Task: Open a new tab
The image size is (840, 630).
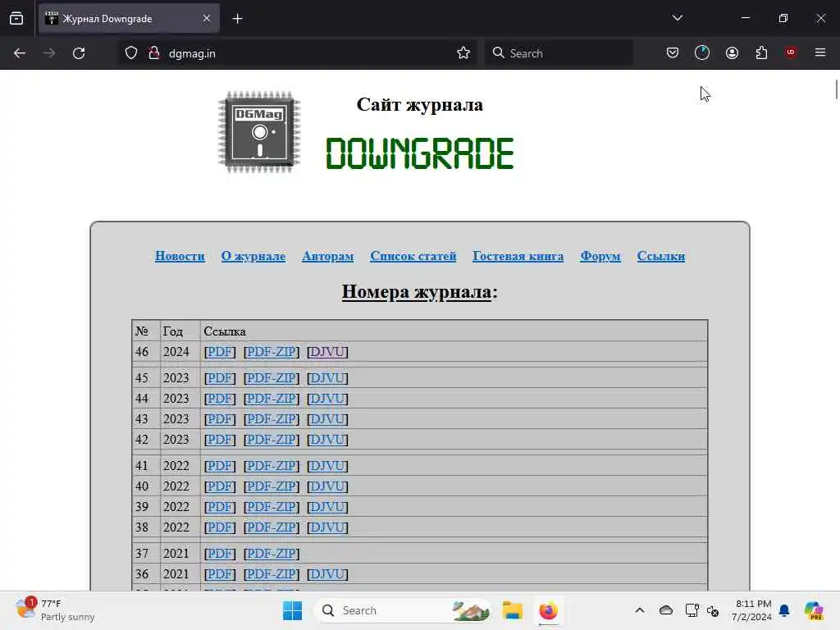Action: 237,19
